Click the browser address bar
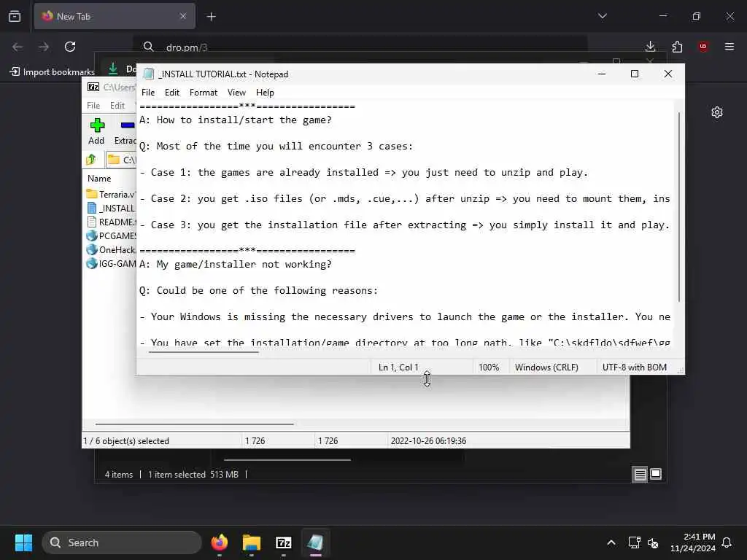The image size is (747, 560). pos(360,47)
